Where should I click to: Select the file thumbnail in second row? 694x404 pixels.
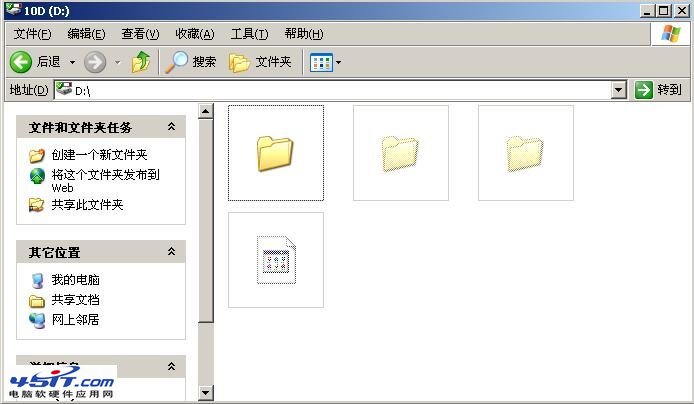pos(275,260)
